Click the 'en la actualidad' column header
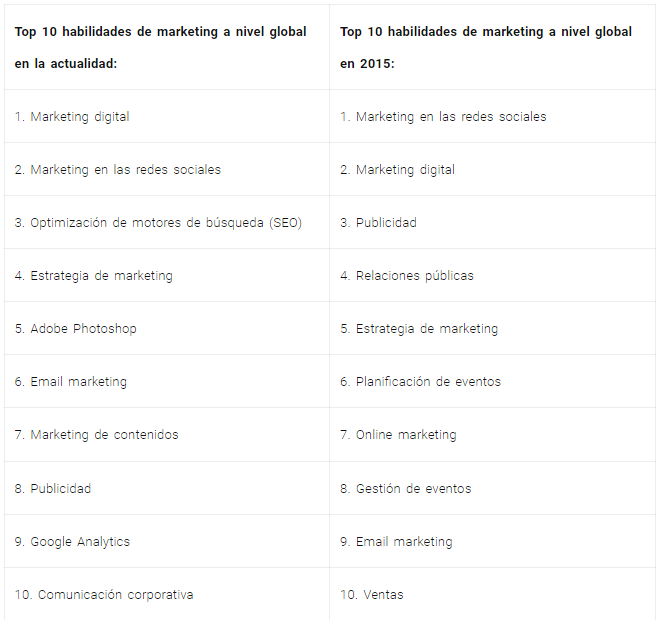660x620 pixels. coord(167,47)
